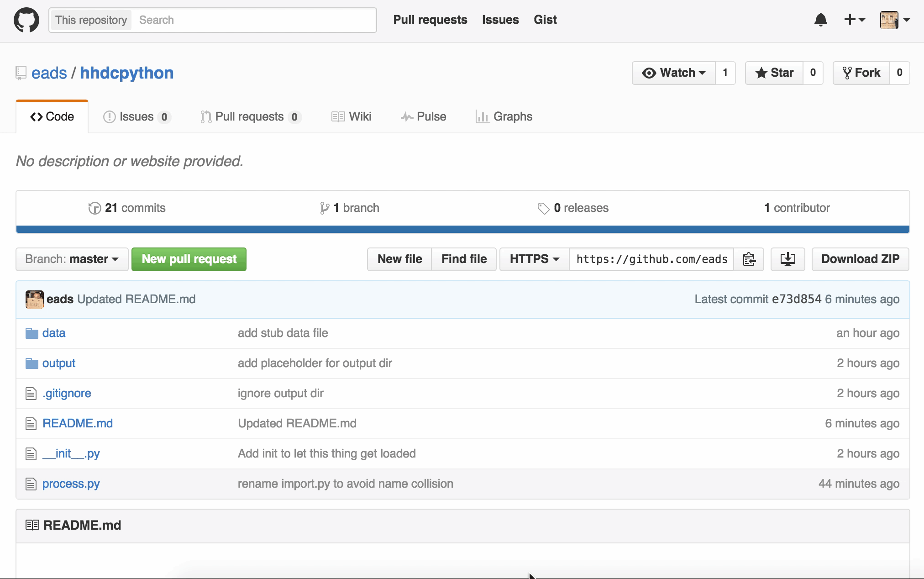Open the Pulse tab

(423, 117)
